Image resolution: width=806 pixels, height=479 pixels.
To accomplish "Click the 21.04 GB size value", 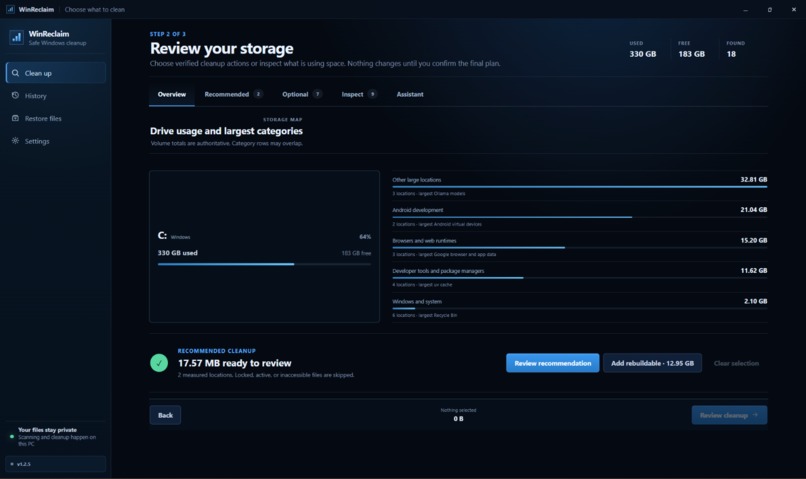I will 754,210.
